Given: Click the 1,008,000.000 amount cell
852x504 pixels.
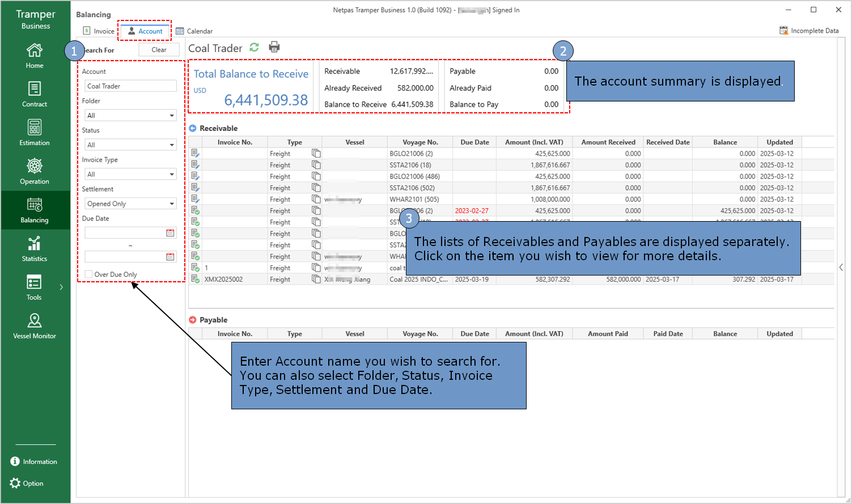Looking at the screenshot, I should (x=535, y=200).
